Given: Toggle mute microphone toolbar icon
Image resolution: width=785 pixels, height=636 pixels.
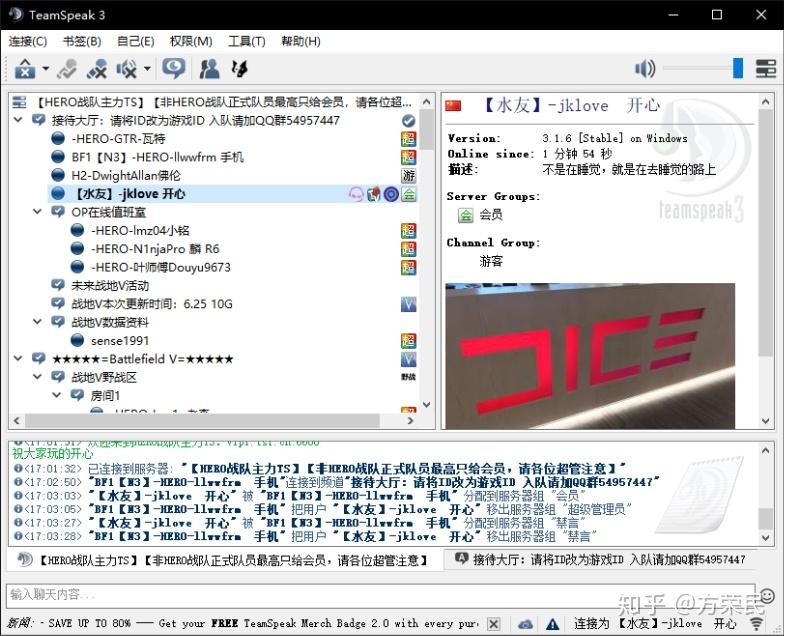Looking at the screenshot, I should [x=97, y=69].
